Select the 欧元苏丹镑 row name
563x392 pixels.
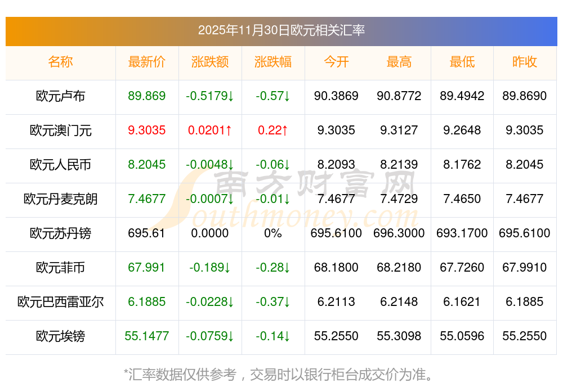60,233
